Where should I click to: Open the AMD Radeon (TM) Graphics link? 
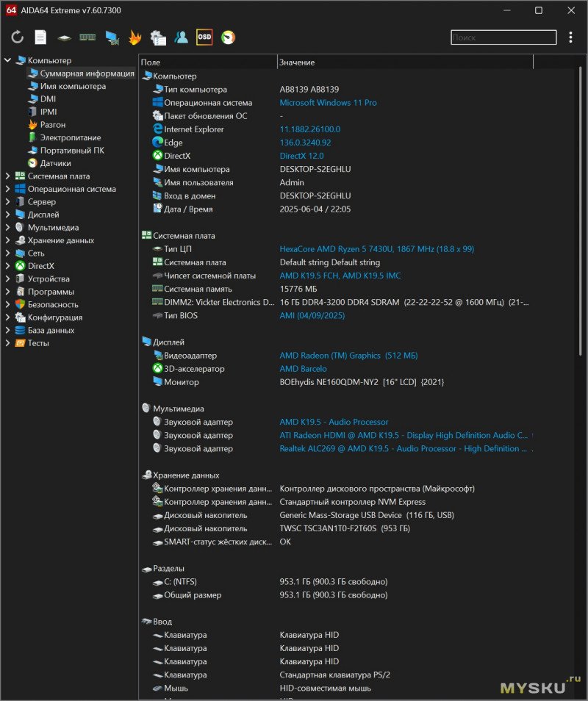pyautogui.click(x=349, y=356)
